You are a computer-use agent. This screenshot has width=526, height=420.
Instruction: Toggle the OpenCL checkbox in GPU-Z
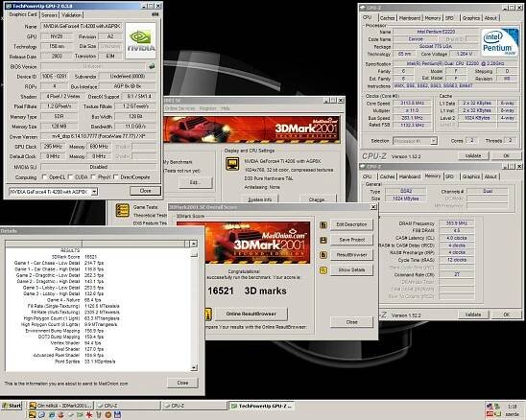pos(44,177)
